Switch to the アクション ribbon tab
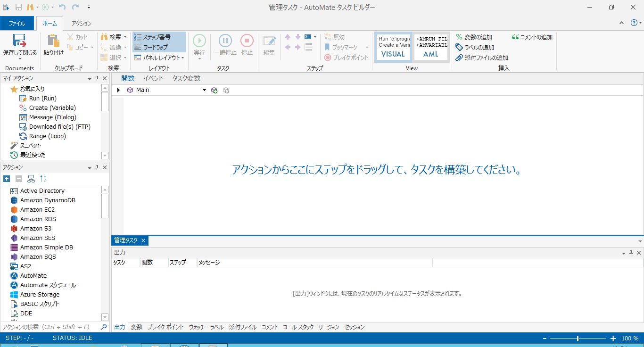The height and width of the screenshot is (347, 644). 82,23
